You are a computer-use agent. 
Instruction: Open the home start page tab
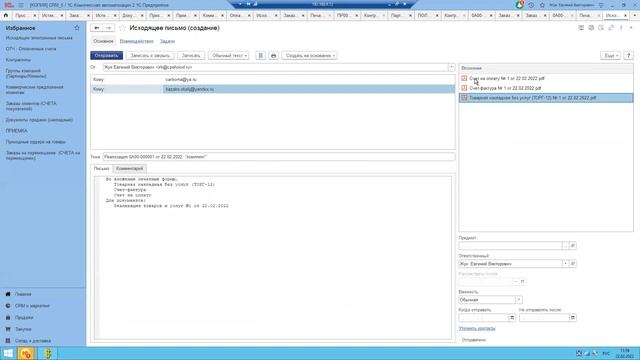pos(6,15)
